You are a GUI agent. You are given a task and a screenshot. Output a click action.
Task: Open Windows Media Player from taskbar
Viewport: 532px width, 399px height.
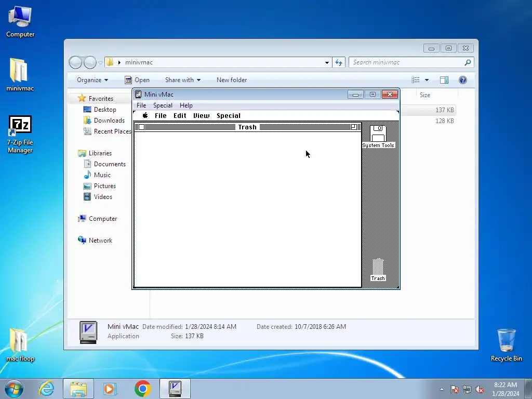(110, 389)
